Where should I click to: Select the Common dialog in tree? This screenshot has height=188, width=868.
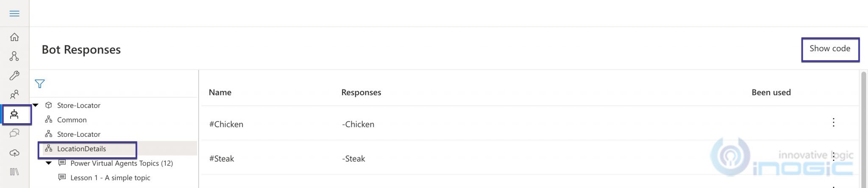(x=72, y=120)
